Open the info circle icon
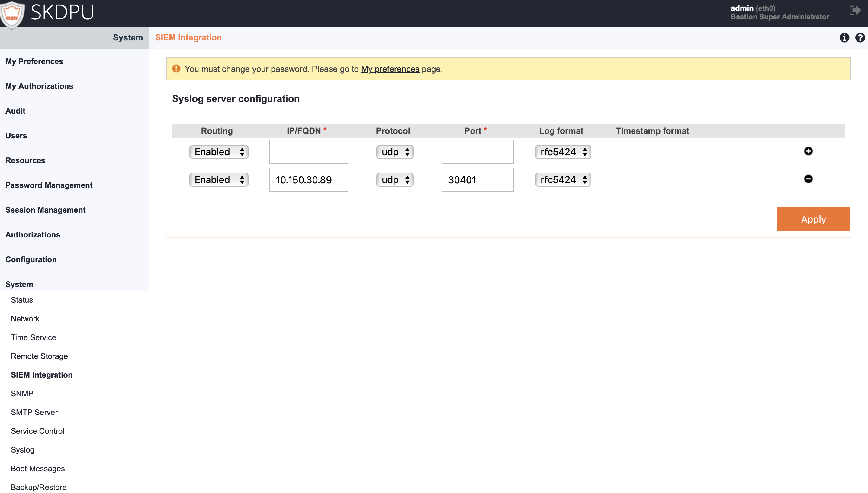Screen dimensions: 868x493 pos(844,37)
